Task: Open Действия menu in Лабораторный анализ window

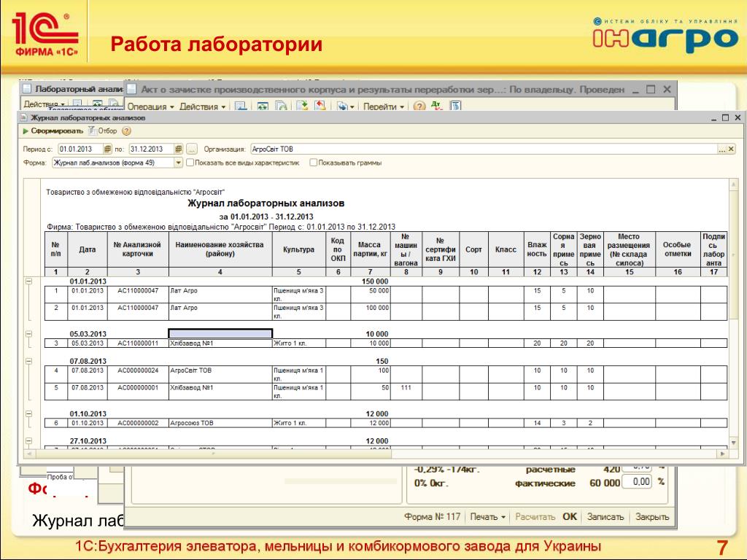Action: point(44,104)
